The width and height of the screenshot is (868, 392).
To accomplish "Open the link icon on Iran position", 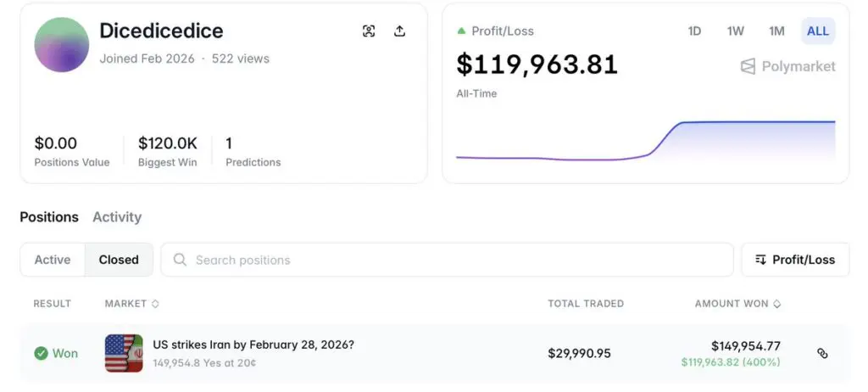I will (822, 353).
